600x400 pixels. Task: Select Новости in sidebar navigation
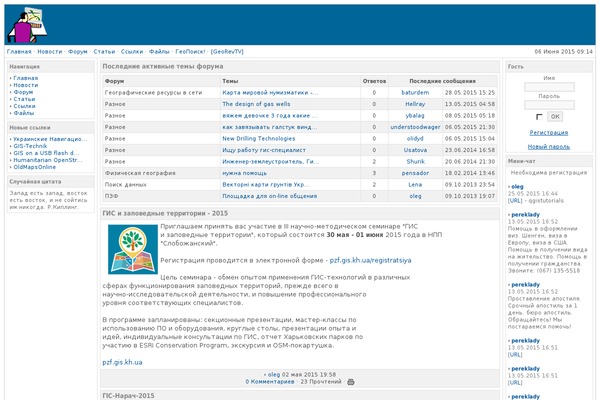(26, 85)
